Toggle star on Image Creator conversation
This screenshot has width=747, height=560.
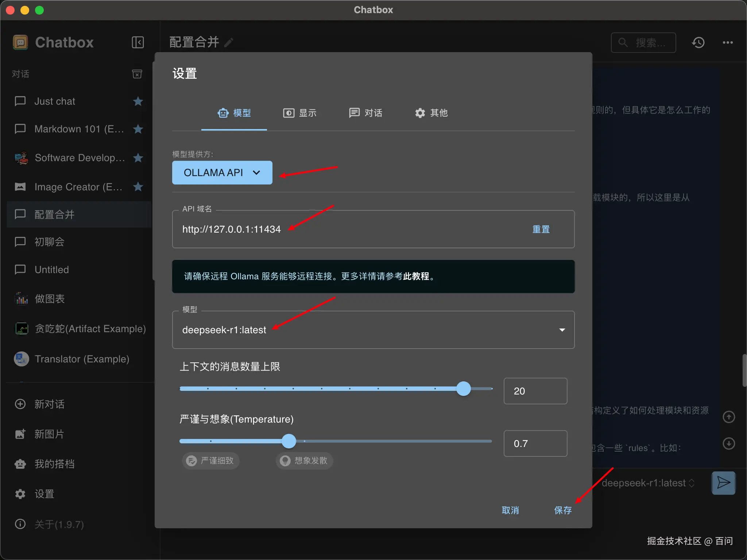click(138, 187)
